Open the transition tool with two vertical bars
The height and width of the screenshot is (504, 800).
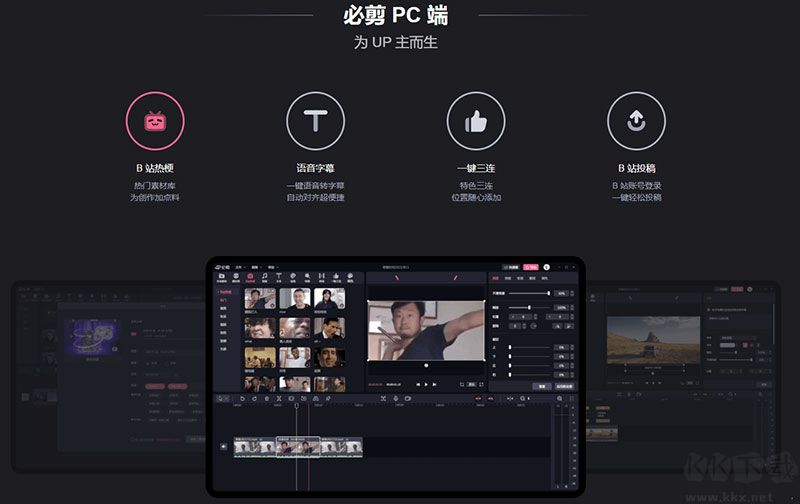click(x=321, y=276)
